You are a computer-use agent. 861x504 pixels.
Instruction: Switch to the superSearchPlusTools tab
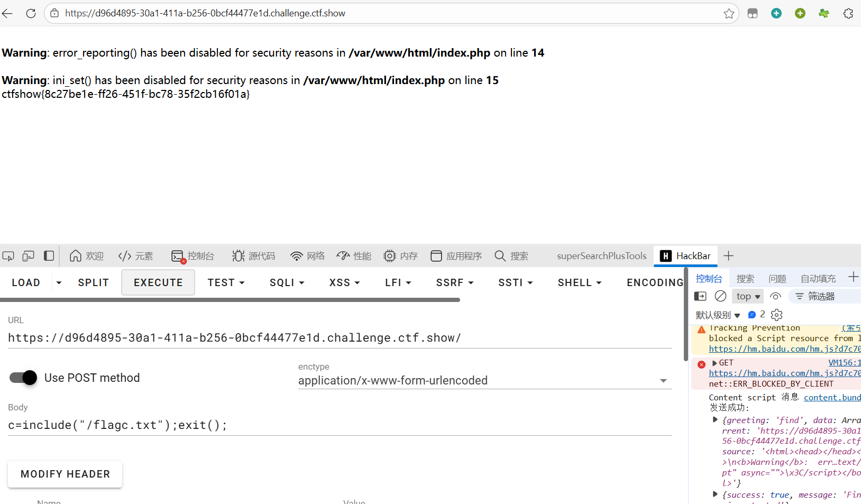point(601,256)
